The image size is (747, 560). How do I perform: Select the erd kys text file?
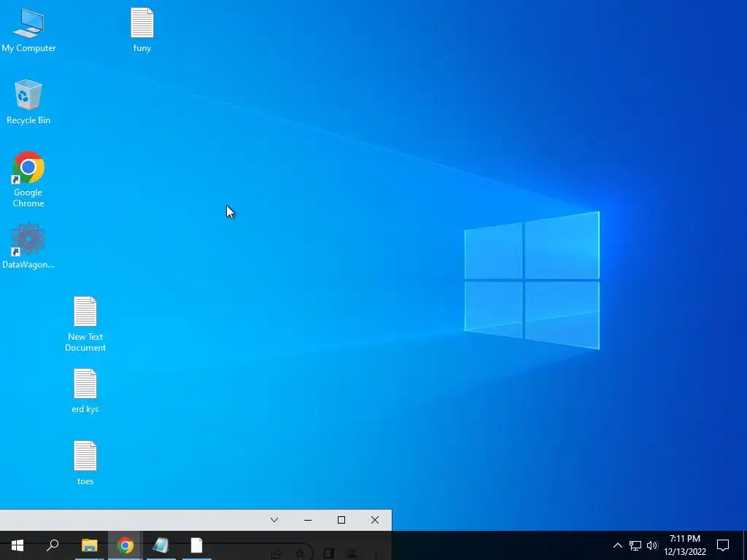click(x=85, y=391)
